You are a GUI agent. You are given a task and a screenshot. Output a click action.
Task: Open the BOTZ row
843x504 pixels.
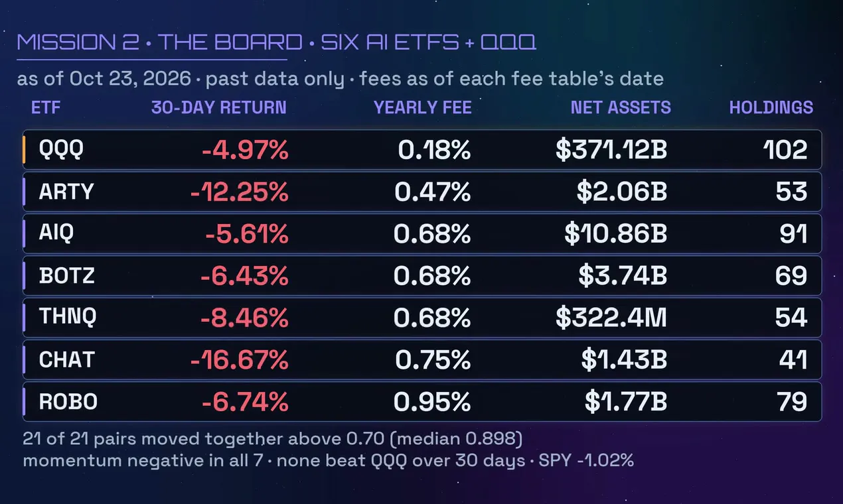pos(422,276)
